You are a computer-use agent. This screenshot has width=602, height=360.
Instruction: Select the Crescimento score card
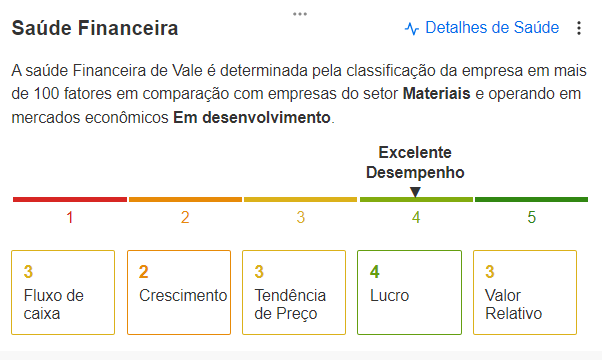[x=179, y=292]
